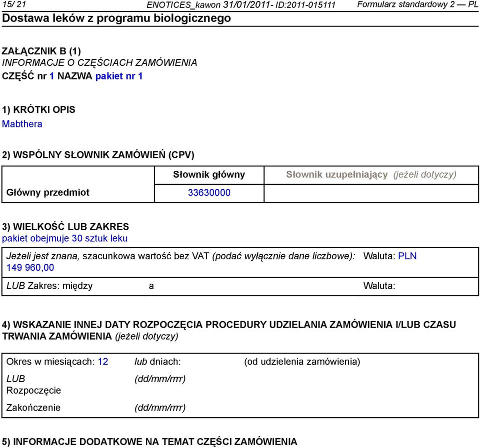The height and width of the screenshot is (448, 480).
Task: Select heading '3) WIELKOŚĆ LUB ZAKRES'
Action: pyautogui.click(x=65, y=227)
